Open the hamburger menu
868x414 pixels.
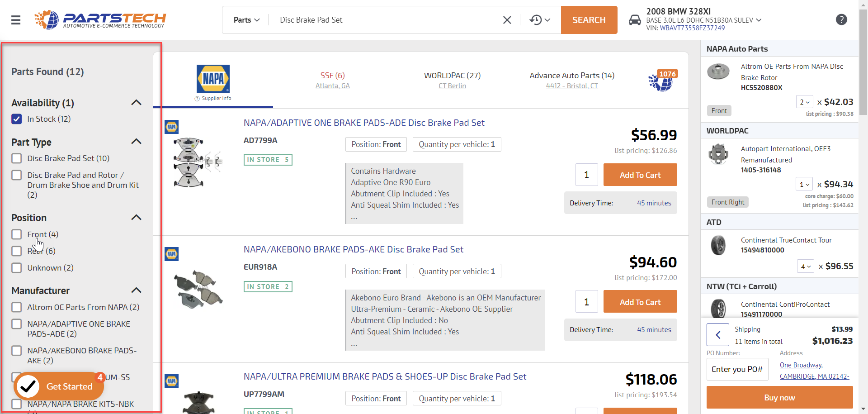16,20
